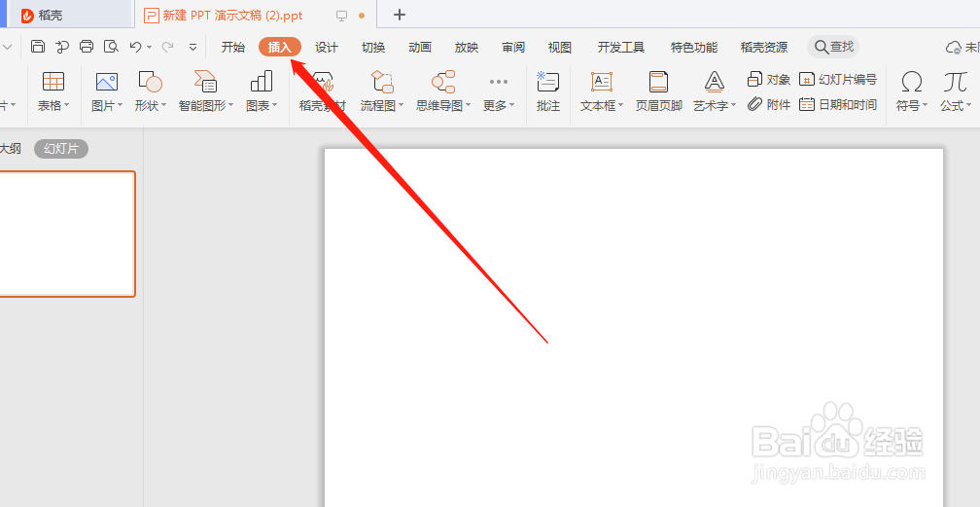Expand the 流程图 dropdown arrow

401,105
